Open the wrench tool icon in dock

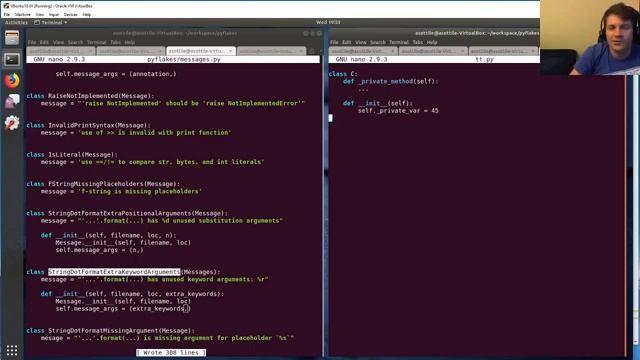12,122
